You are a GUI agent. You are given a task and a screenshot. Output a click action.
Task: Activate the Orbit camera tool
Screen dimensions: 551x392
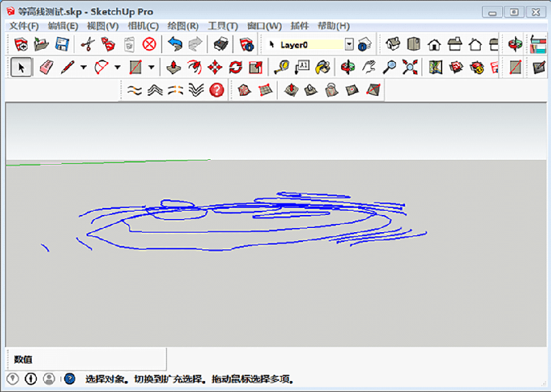coord(349,67)
